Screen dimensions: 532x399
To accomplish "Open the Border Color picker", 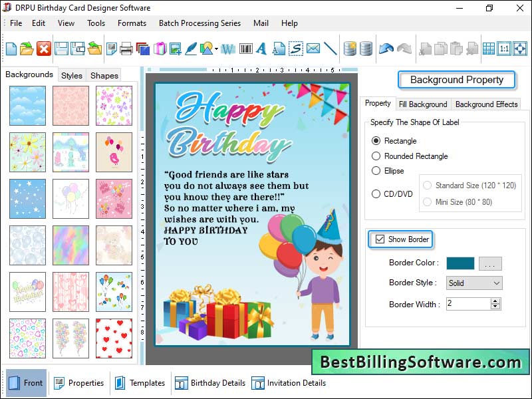I will click(x=490, y=263).
